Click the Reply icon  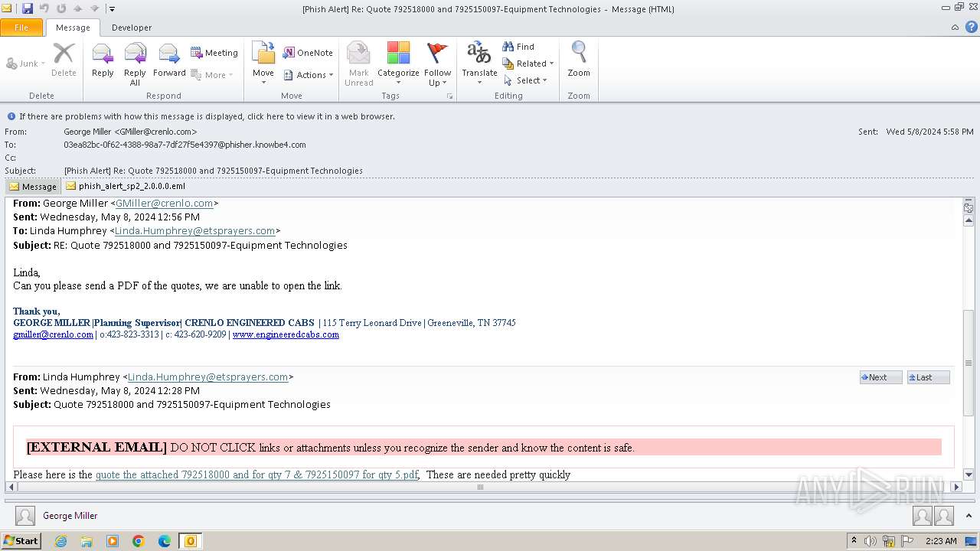pos(103,60)
